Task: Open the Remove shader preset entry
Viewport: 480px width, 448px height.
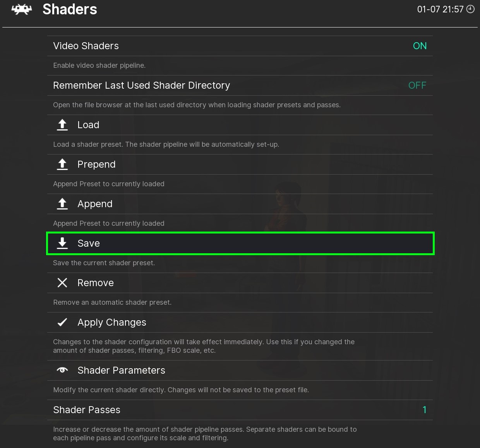Action: (96, 283)
